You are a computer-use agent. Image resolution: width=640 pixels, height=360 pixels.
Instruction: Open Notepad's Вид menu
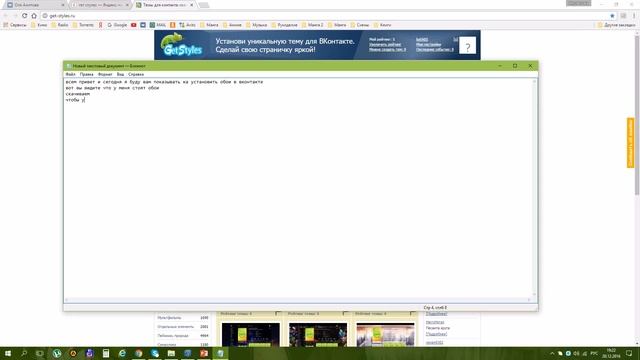(x=120, y=74)
